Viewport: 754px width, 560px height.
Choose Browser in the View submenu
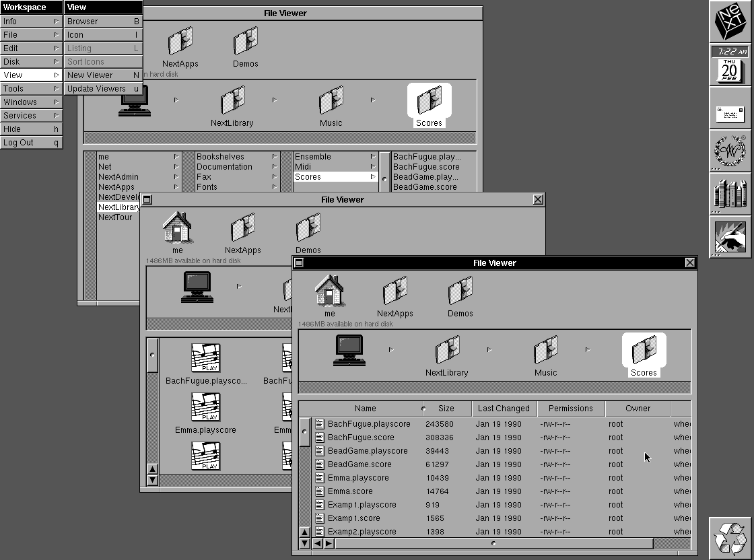[x=103, y=21]
